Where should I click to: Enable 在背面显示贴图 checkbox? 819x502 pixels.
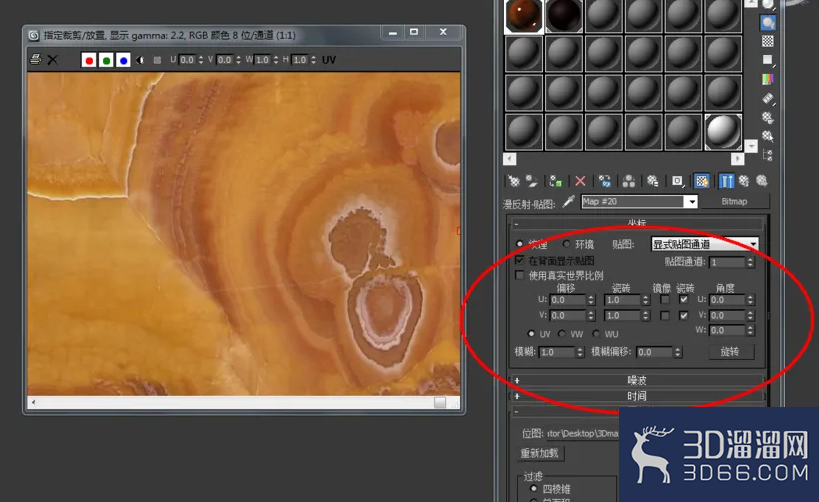[520, 260]
